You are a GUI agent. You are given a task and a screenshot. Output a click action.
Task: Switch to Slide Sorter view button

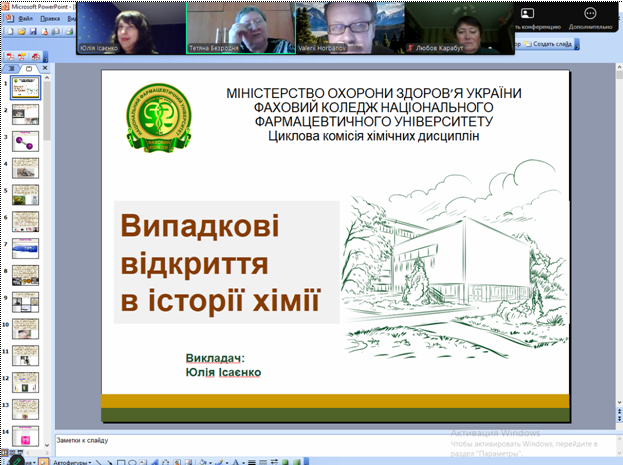[x=12, y=453]
